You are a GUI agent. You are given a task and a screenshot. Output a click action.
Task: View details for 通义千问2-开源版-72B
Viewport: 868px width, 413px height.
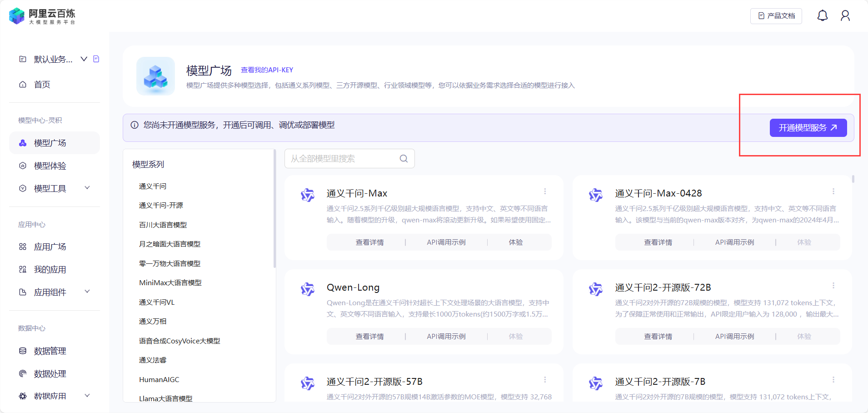click(x=658, y=337)
